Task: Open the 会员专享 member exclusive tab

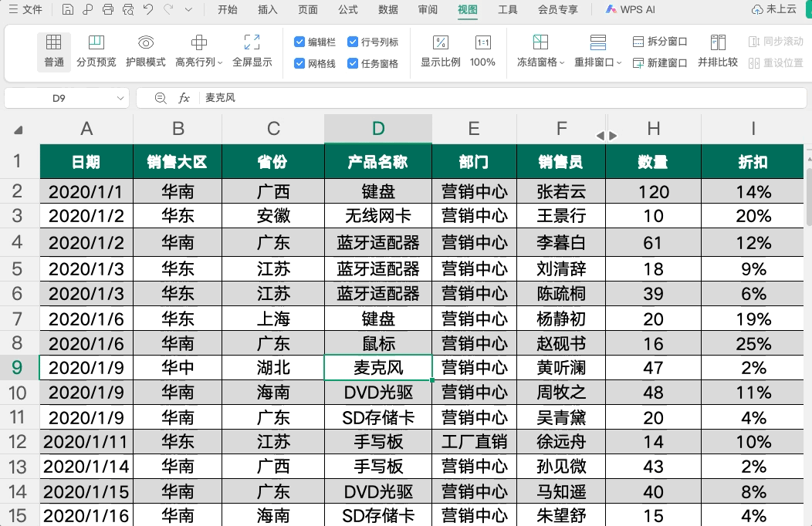Action: (558, 9)
